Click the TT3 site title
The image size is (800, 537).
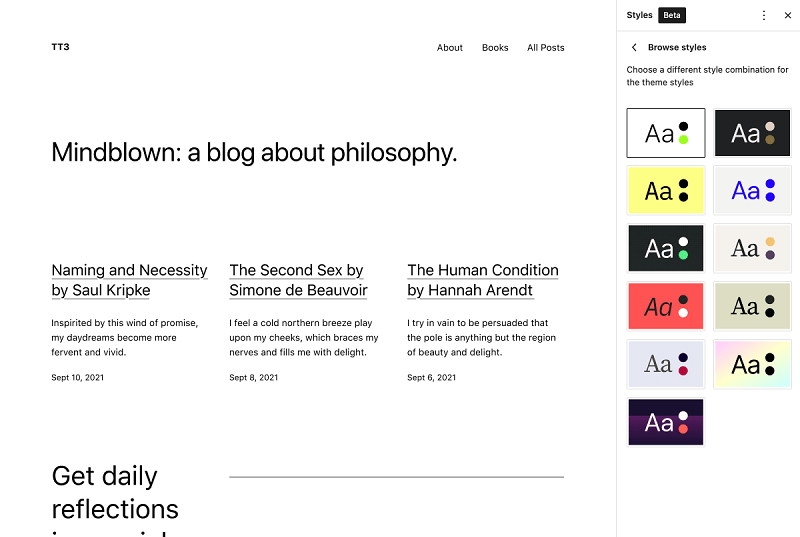tap(60, 47)
